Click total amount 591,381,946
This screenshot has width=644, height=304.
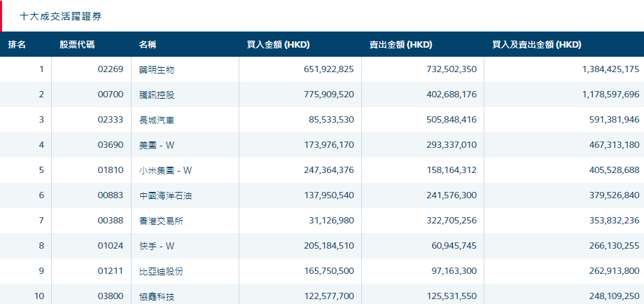click(615, 120)
